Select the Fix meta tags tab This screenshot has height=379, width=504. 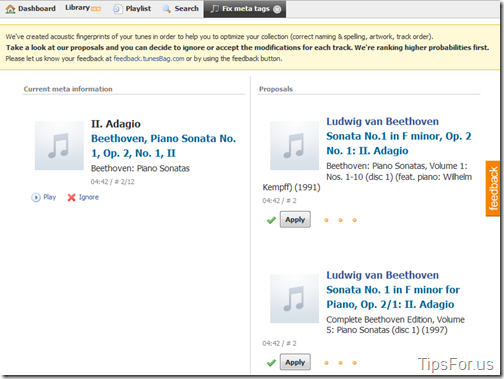pos(245,9)
